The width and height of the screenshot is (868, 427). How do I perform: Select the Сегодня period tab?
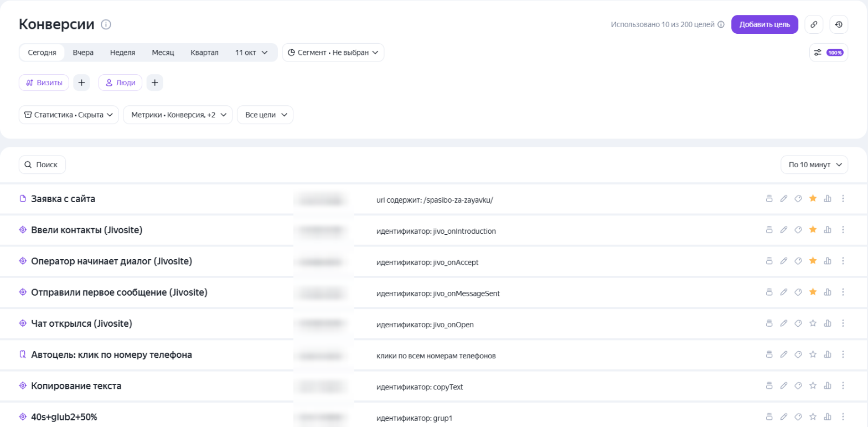pos(42,53)
